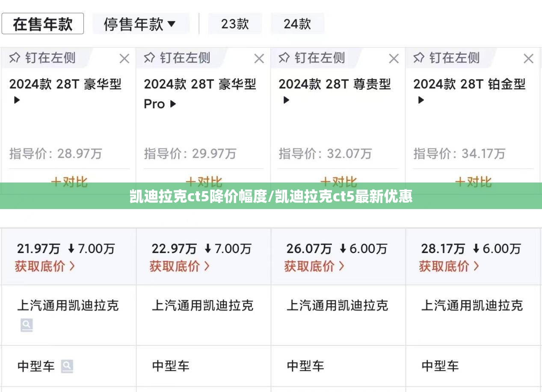The width and height of the screenshot is (542, 392).
Task: Click the 21.97万 price value
Action: [x=39, y=248]
